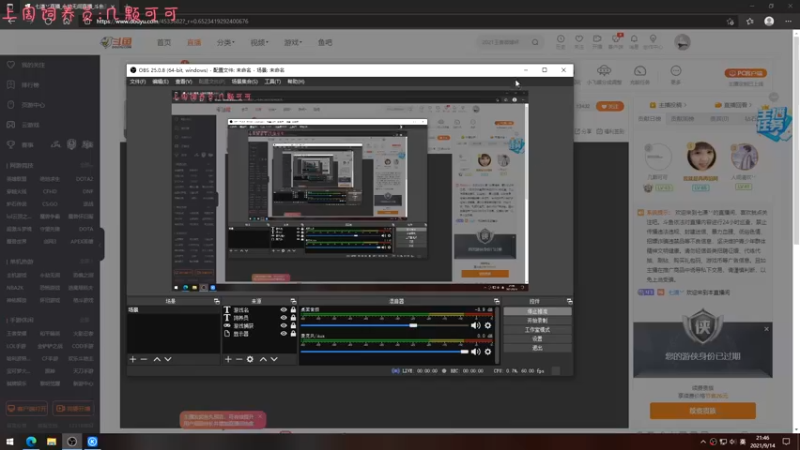Click the 开始录制 start recording button
Viewport: 800px width, 450px height.
click(537, 320)
